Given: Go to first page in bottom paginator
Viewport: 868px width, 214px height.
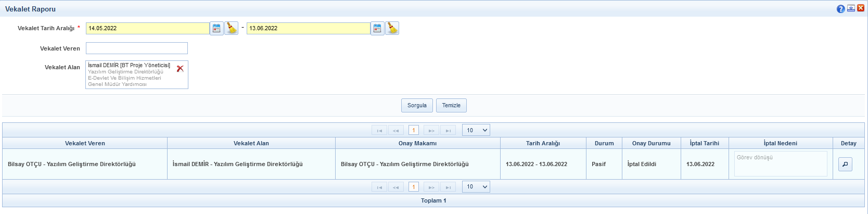Looking at the screenshot, I should (x=379, y=186).
